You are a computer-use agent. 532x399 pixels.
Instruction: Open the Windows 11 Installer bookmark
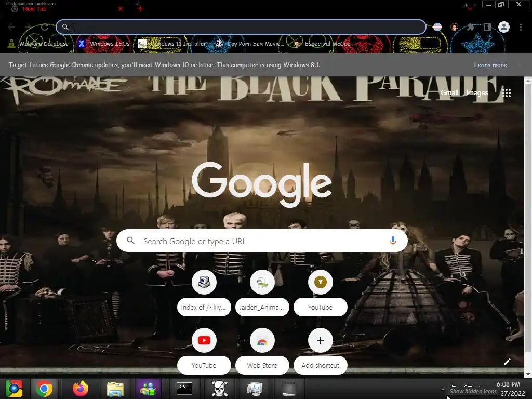(172, 44)
